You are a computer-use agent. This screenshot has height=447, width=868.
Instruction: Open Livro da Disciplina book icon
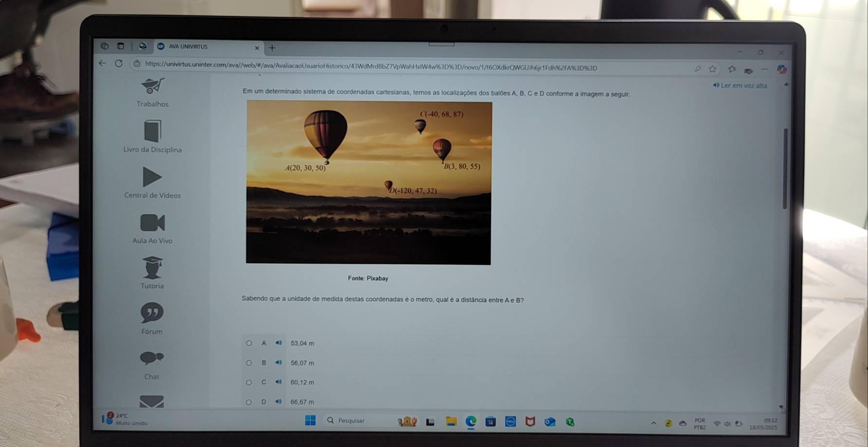point(152,131)
